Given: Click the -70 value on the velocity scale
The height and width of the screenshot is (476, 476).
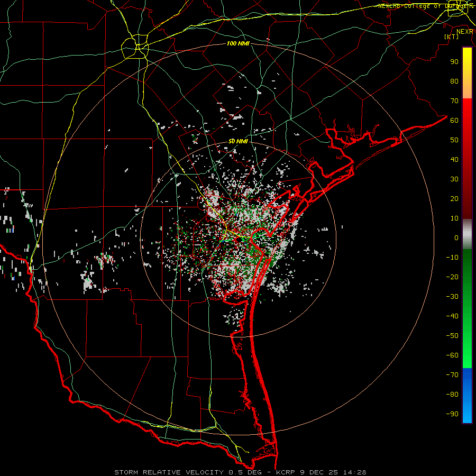Looking at the screenshot, I should coord(452,375).
